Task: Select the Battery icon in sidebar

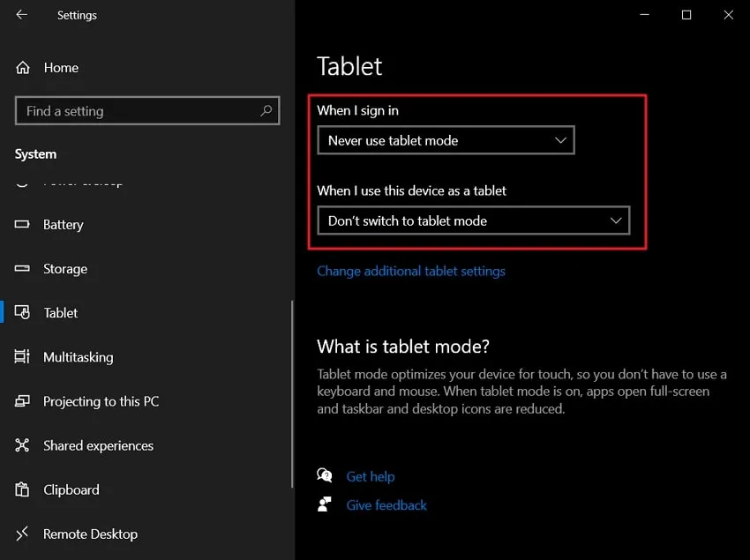Action: pyautogui.click(x=22, y=224)
